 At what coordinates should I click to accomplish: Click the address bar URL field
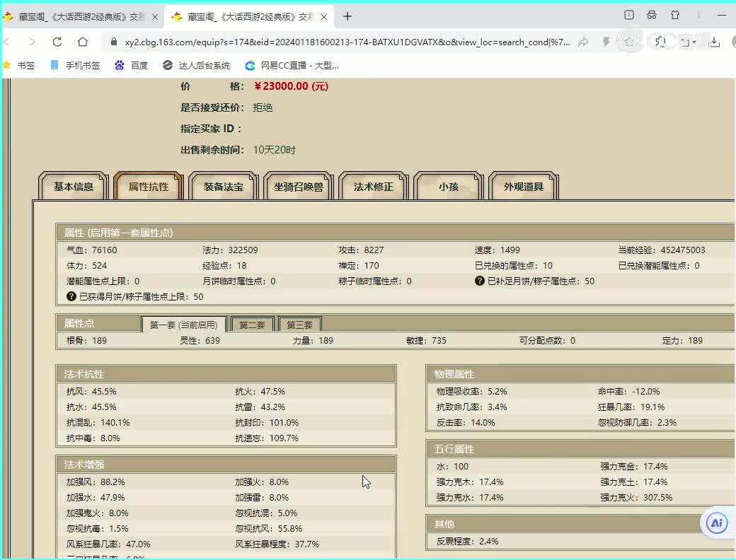[347, 42]
